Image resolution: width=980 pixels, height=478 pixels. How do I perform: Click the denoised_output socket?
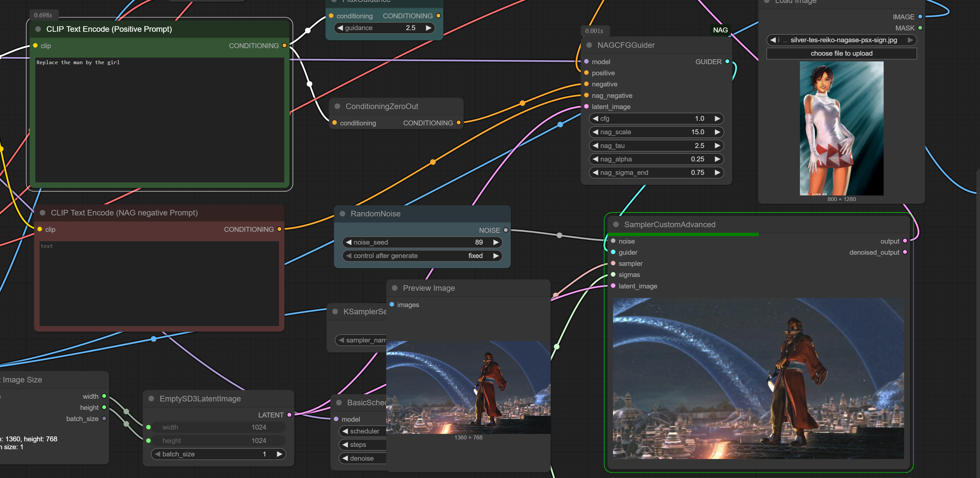[905, 252]
